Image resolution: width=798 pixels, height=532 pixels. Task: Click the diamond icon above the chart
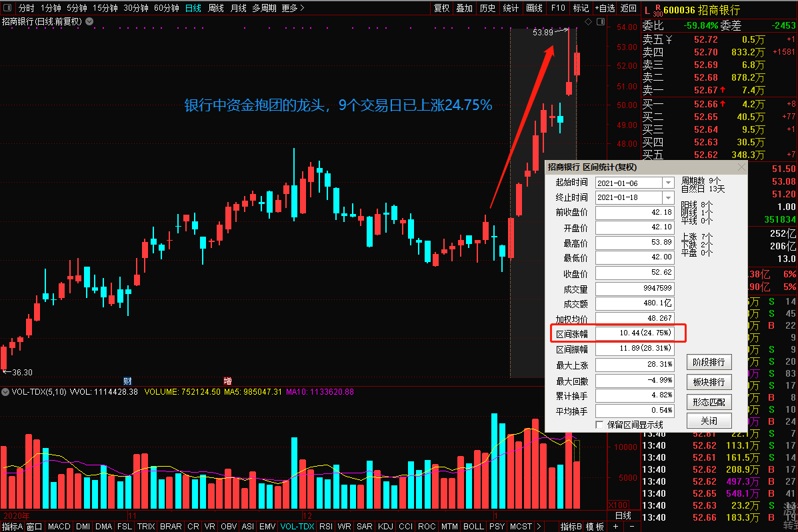[588, 21]
